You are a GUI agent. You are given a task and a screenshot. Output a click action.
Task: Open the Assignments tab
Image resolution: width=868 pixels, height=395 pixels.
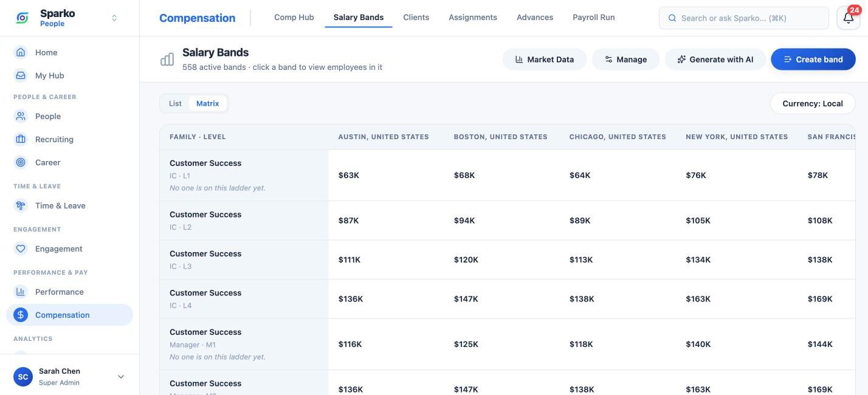(x=473, y=17)
